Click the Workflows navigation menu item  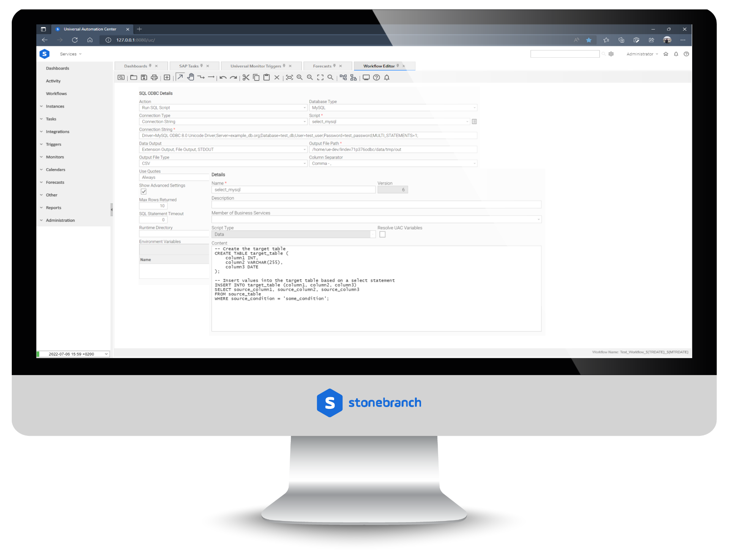click(x=57, y=93)
